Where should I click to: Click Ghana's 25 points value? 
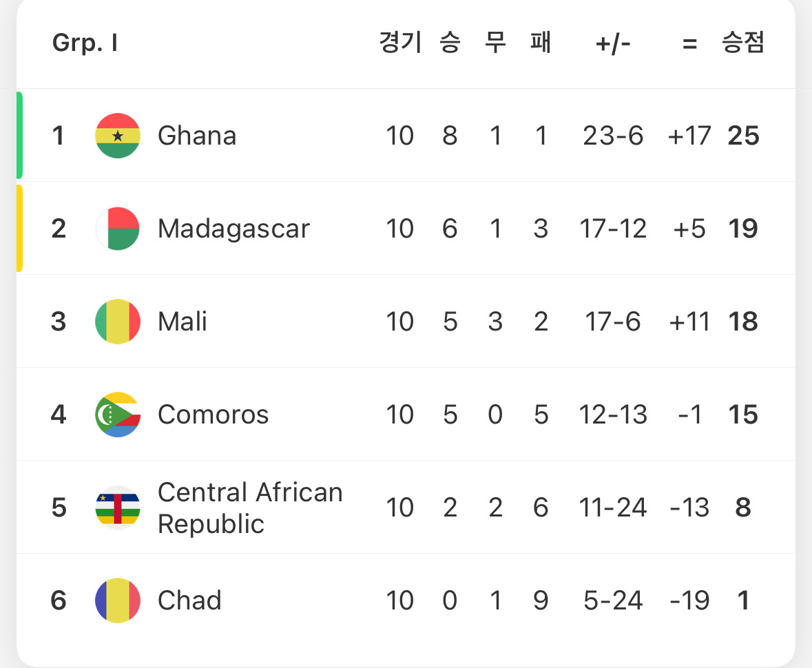743,136
